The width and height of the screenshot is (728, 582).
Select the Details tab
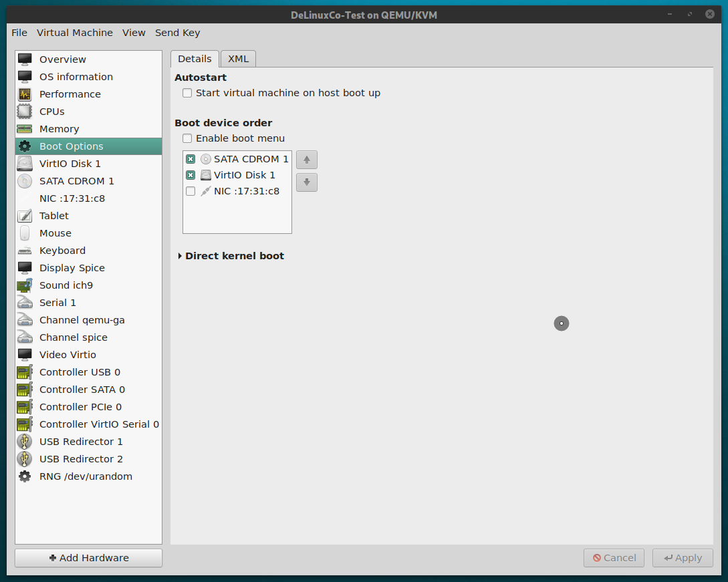pos(195,59)
